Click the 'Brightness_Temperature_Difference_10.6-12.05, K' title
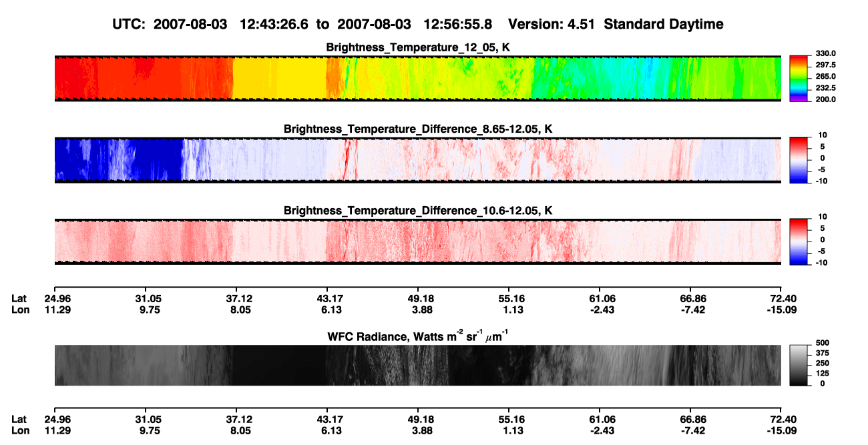Image resolution: width=868 pixels, height=445 pixels. pyautogui.click(x=419, y=211)
